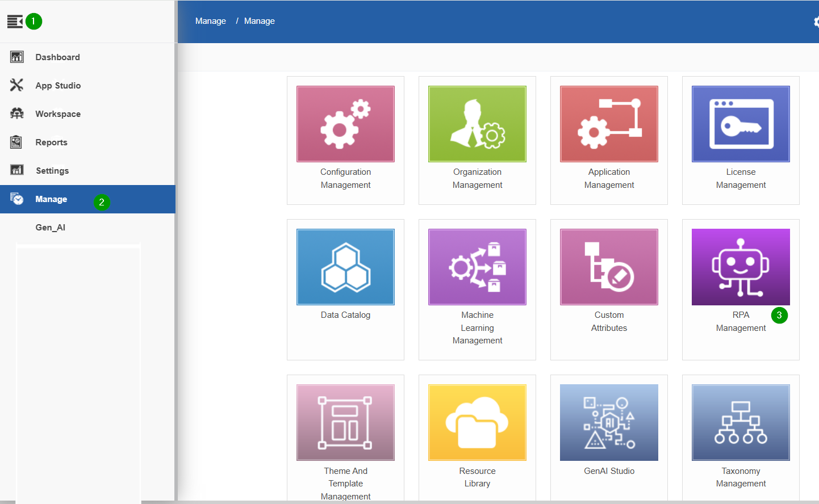Image resolution: width=819 pixels, height=504 pixels.
Task: Click the Data Catalog label
Action: click(345, 315)
